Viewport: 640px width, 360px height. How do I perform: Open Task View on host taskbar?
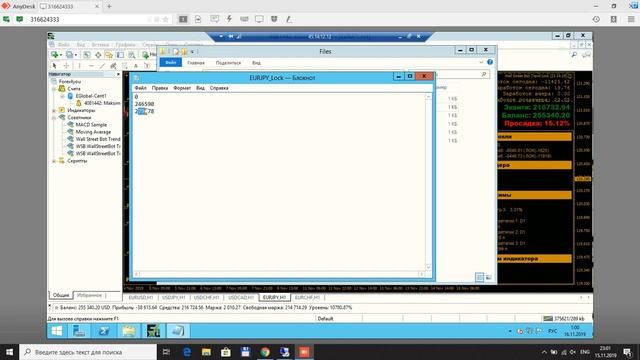(x=167, y=352)
